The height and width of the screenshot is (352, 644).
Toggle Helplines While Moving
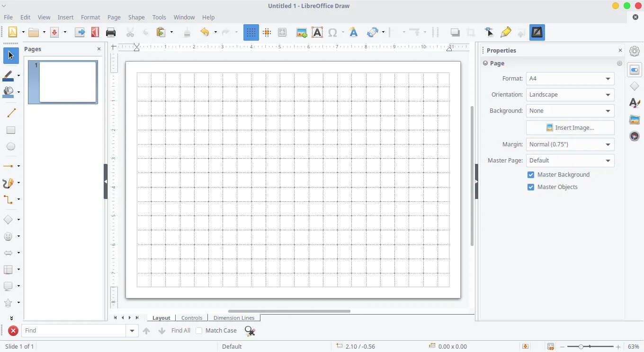(267, 32)
